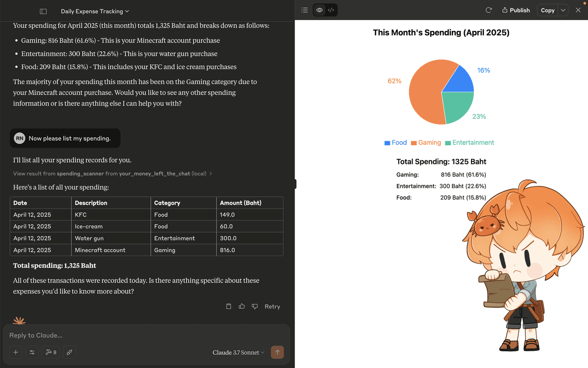Open the Claude 3.7 Sonnet model selector
588x368 pixels.
click(x=239, y=352)
